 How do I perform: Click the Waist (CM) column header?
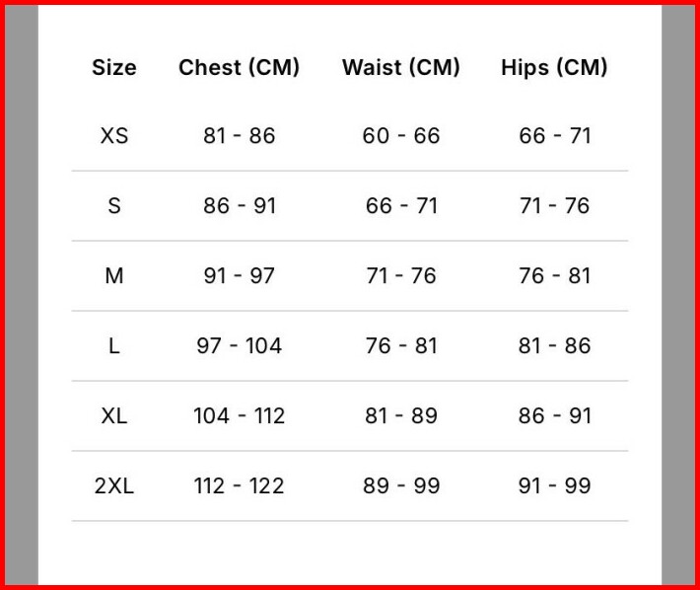tap(401, 67)
